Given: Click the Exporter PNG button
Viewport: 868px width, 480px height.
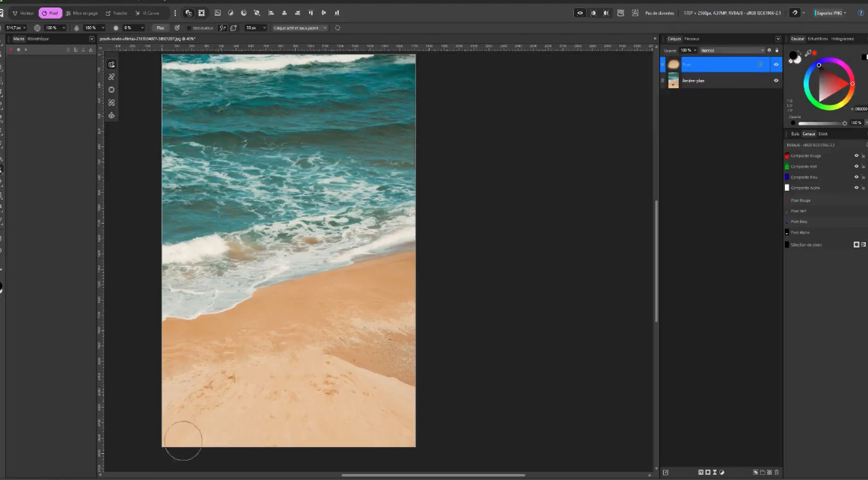Looking at the screenshot, I should [x=828, y=13].
